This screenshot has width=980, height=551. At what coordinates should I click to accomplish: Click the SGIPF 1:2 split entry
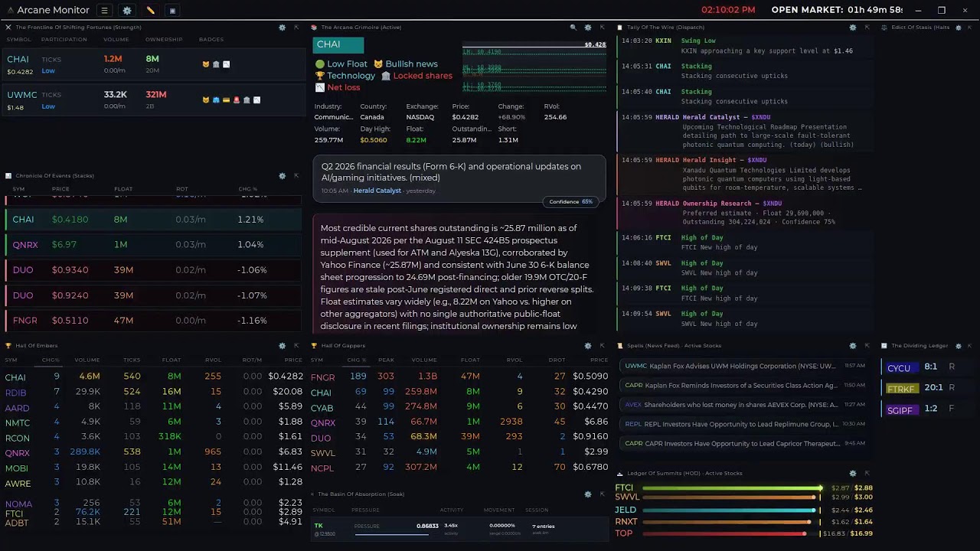[x=928, y=409]
